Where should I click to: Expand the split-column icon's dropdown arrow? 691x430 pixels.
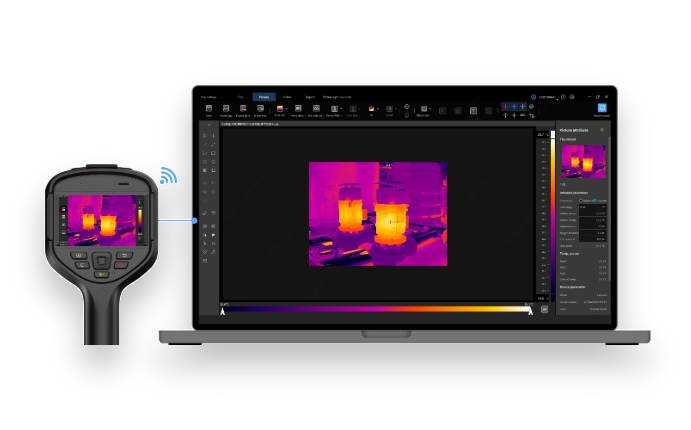pyautogui.click(x=341, y=109)
